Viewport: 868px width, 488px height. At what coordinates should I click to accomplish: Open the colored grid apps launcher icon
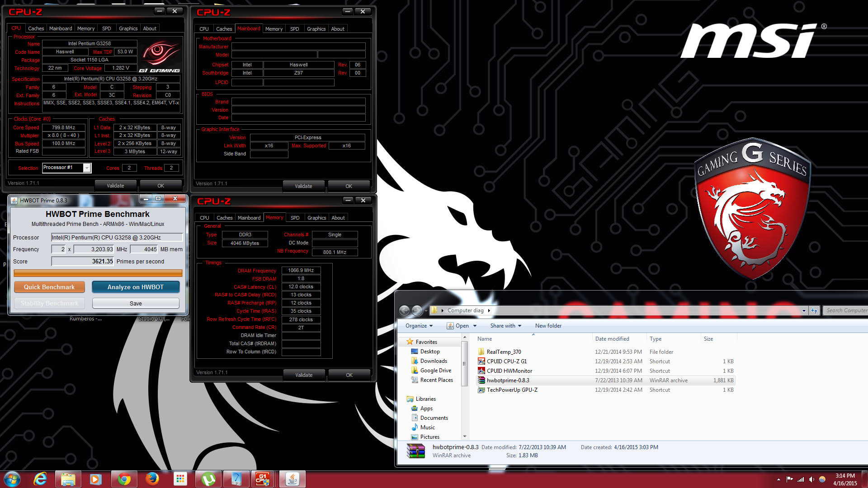click(180, 479)
